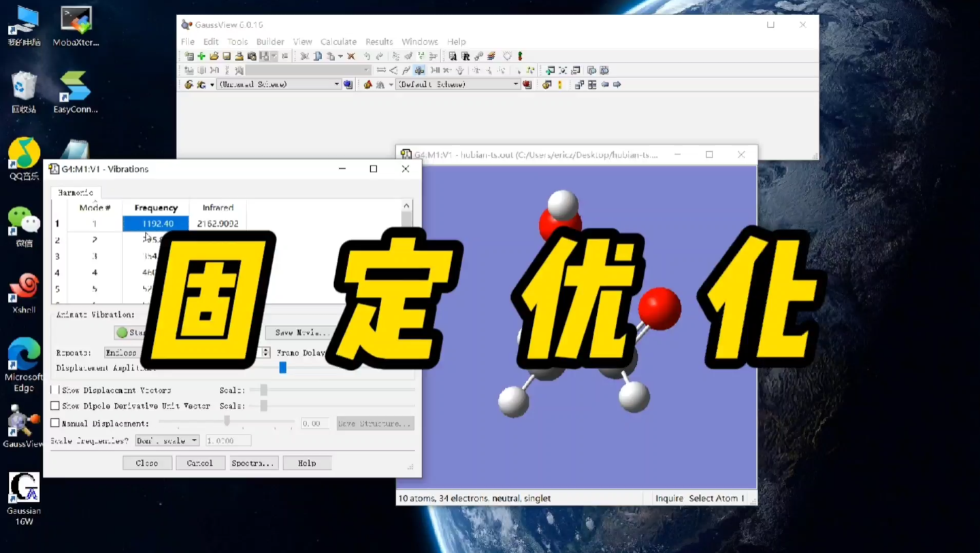Click the blue Displacement Amplitude slider handle
980x553 pixels.
tap(282, 368)
